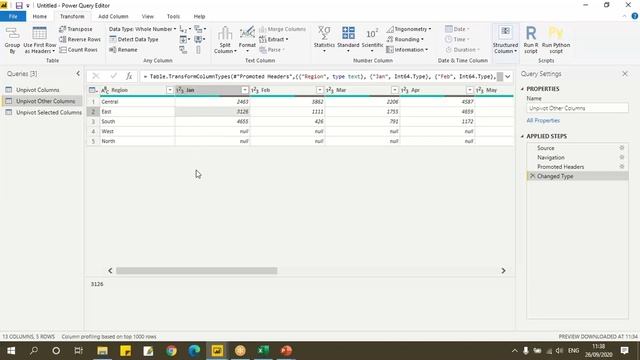
Task: Open the Trigonometry dropdown
Action: click(409, 29)
